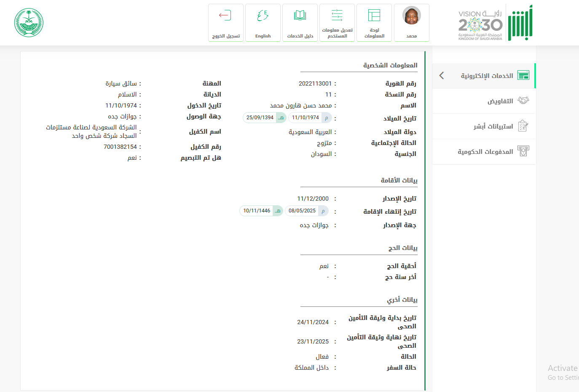The height and width of the screenshot is (392, 579).
Task: Click the Vision 2030 logo
Action: 480,25
